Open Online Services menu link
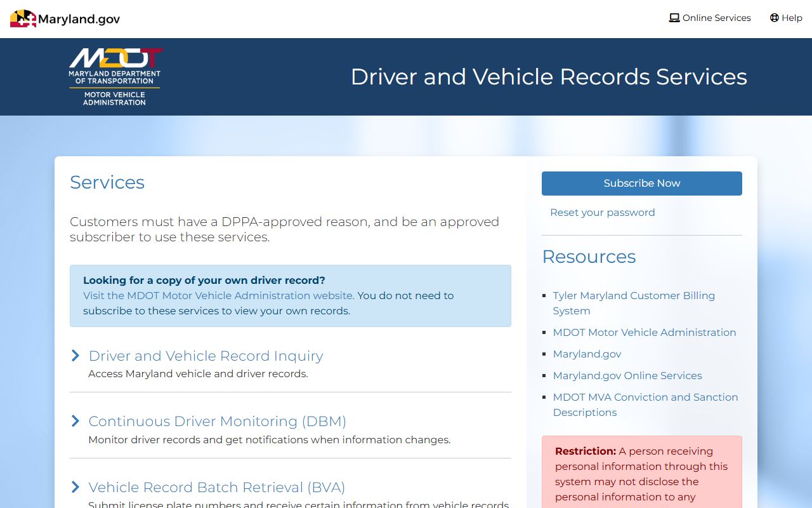The width and height of the screenshot is (812, 508). click(710, 18)
